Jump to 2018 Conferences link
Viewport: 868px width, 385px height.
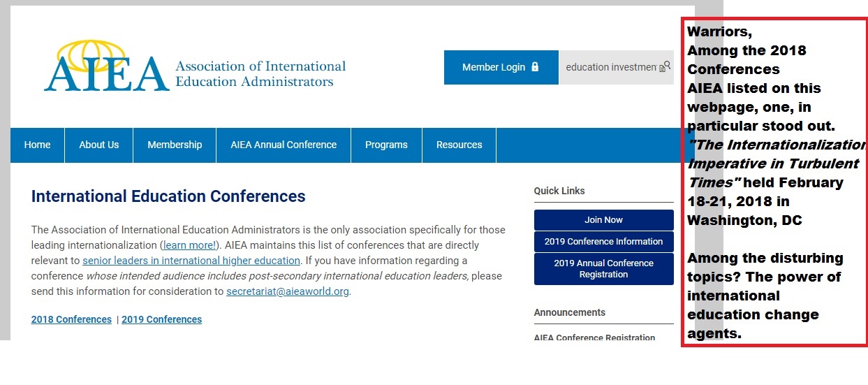pos(71,319)
